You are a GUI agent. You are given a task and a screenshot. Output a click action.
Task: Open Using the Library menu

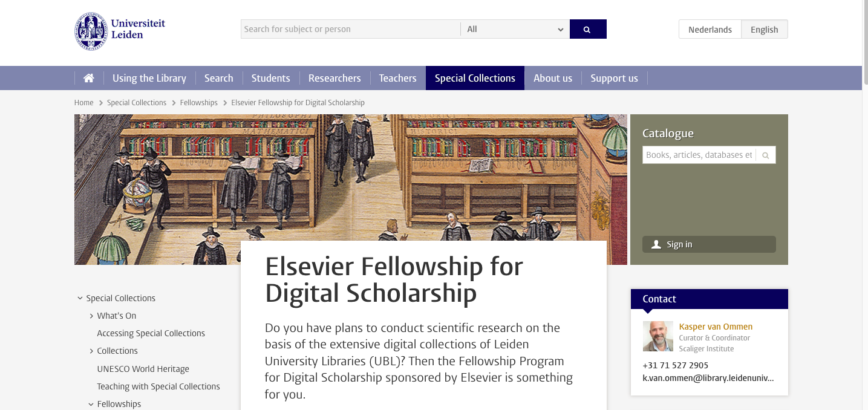[x=149, y=78]
